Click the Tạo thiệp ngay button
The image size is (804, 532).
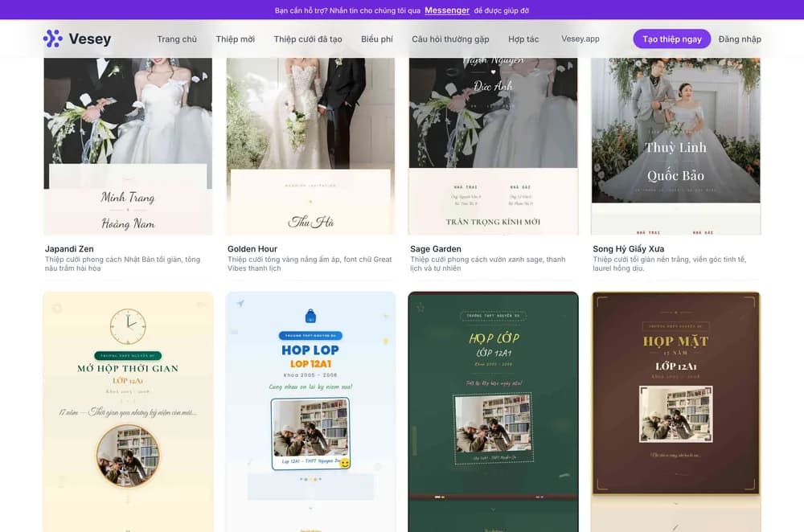click(671, 39)
